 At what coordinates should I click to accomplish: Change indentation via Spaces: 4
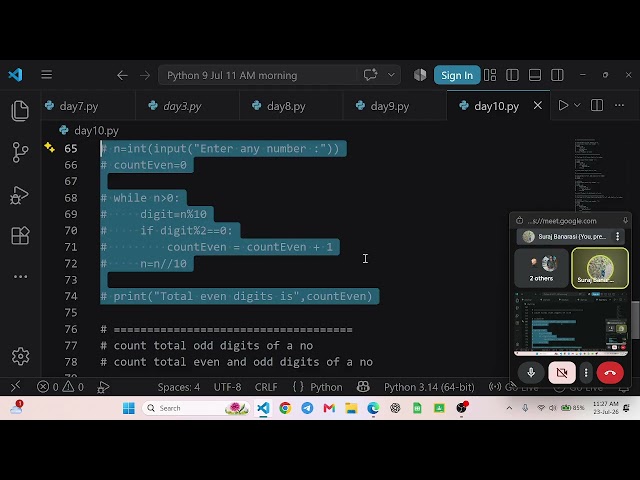(179, 387)
